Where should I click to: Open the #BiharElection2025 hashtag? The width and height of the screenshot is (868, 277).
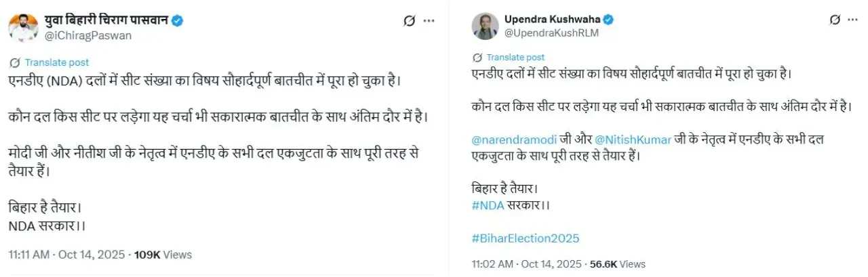(526, 238)
